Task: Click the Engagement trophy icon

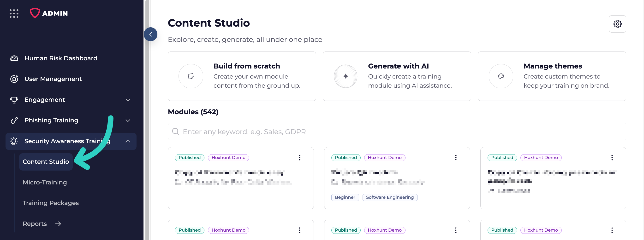Action: point(14,100)
